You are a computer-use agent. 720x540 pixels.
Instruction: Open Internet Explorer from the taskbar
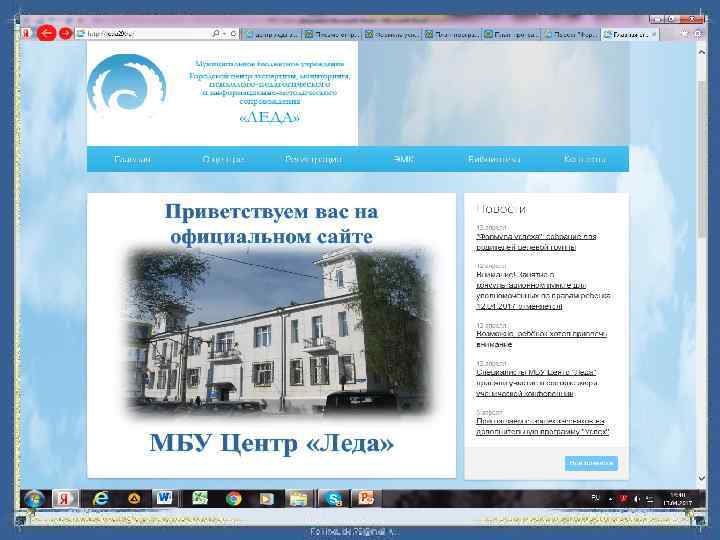pyautogui.click(x=100, y=499)
